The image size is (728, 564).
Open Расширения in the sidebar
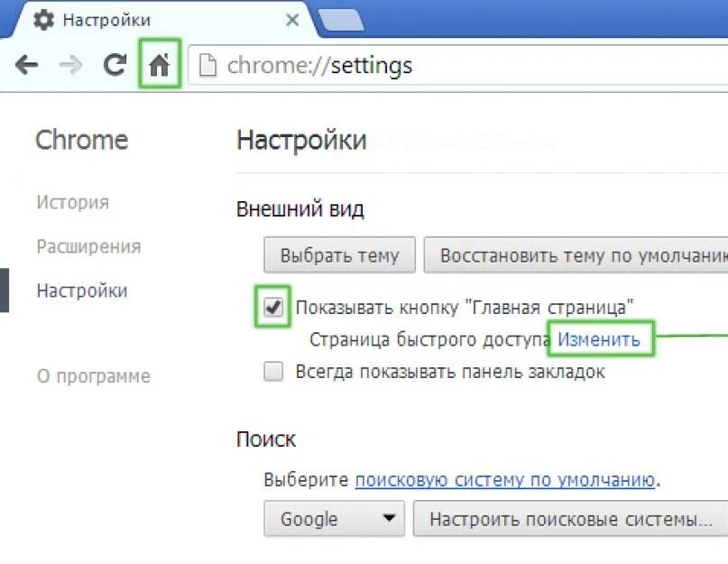[x=88, y=246]
